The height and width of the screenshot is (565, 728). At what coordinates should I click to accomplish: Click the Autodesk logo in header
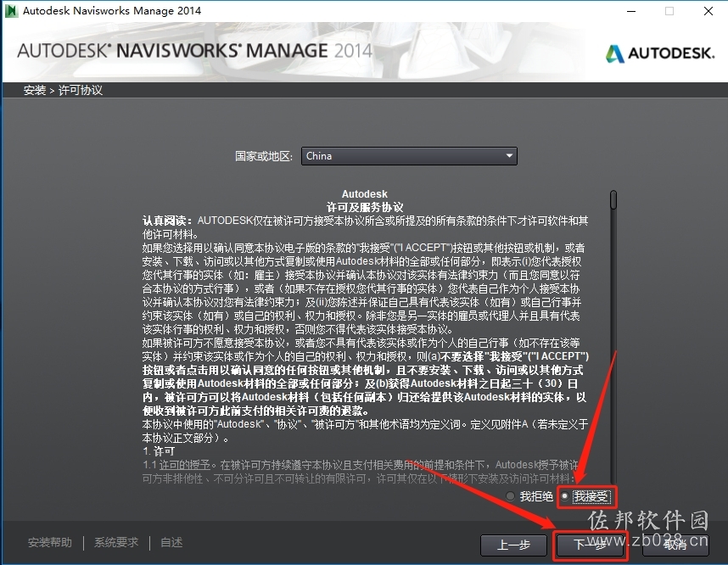click(660, 53)
